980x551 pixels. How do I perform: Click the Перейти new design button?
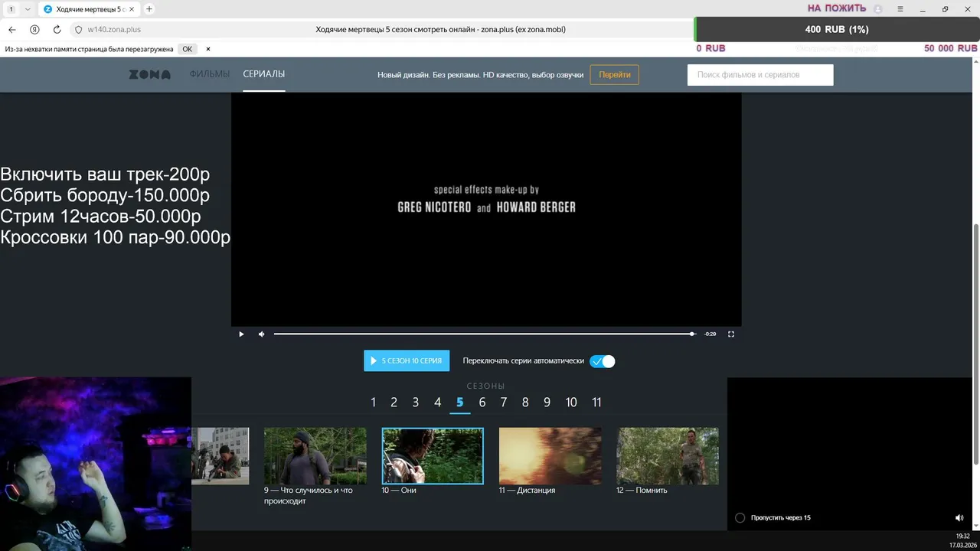click(x=614, y=75)
